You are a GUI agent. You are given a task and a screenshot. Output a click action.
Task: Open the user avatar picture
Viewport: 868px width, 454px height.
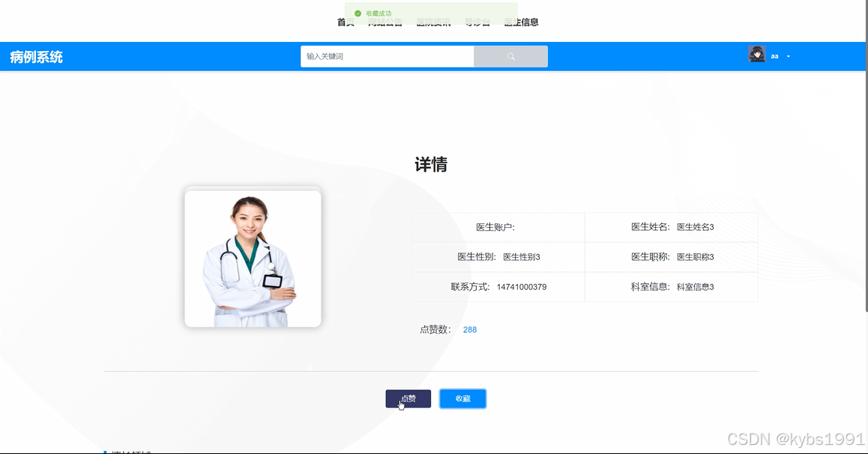click(757, 54)
